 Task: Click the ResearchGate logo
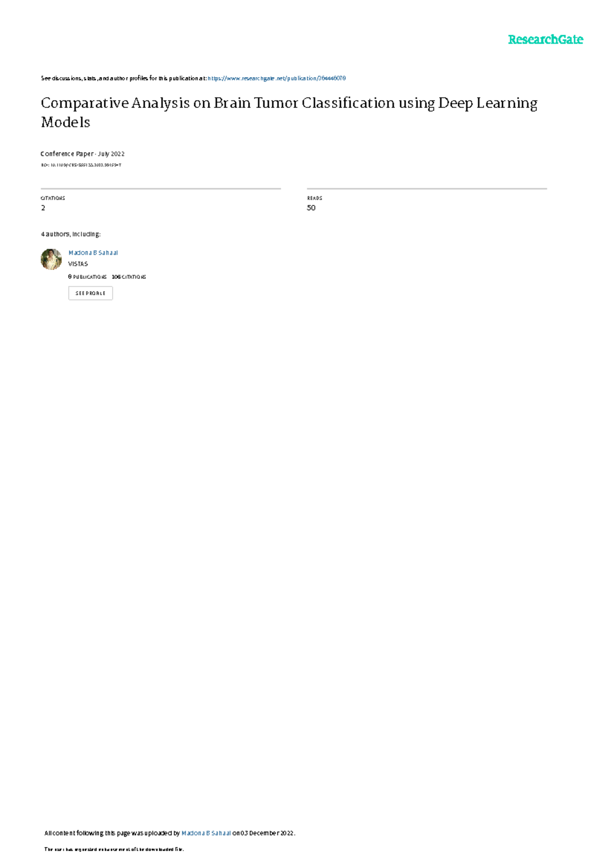coord(545,39)
